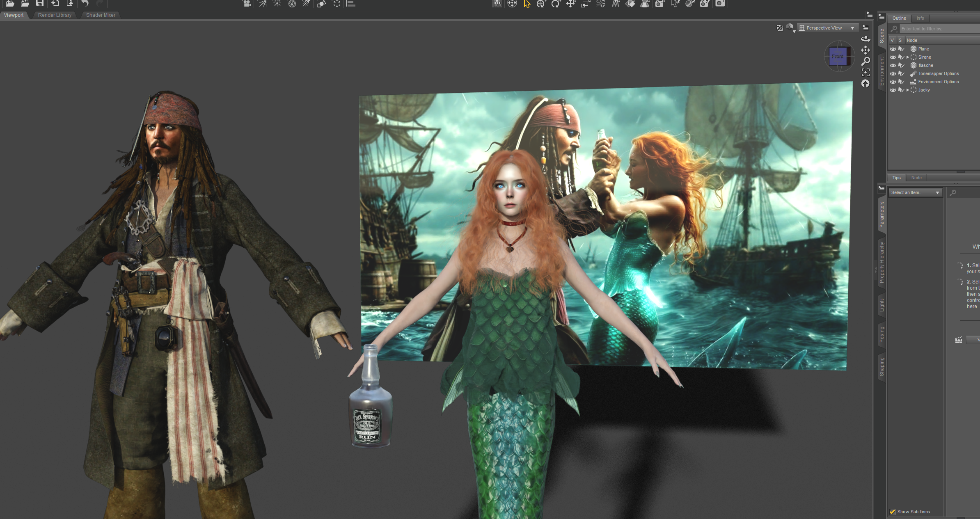Click the Save file icon
This screenshot has height=519, width=980.
[x=40, y=3]
